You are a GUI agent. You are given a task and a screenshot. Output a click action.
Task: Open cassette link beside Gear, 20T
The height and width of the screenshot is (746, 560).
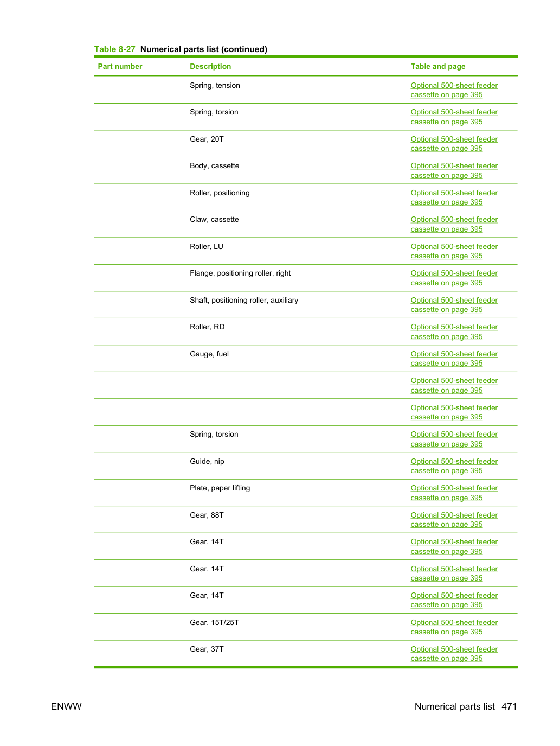[454, 144]
